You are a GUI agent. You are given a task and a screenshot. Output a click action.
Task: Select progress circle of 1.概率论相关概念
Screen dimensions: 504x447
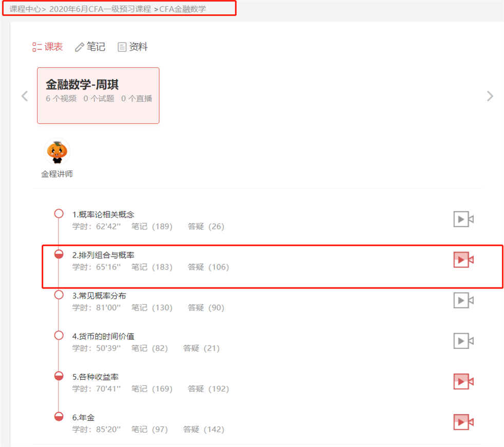click(x=59, y=213)
